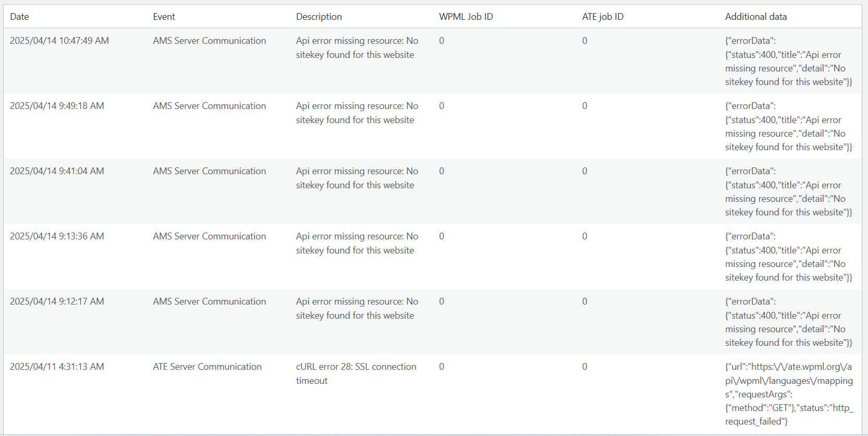Click the Event column header
Screen dimensions: 868x436
164,17
